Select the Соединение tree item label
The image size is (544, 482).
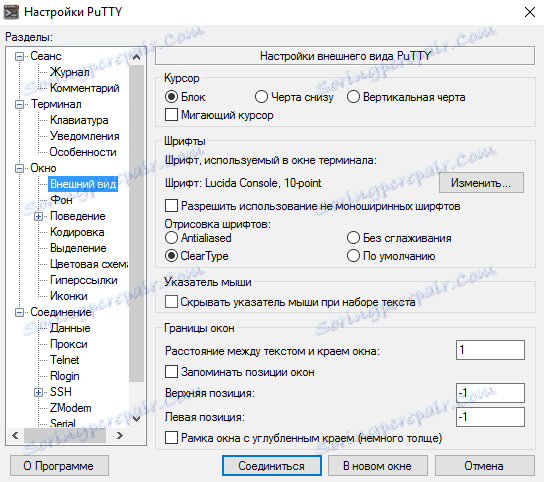pos(61,312)
